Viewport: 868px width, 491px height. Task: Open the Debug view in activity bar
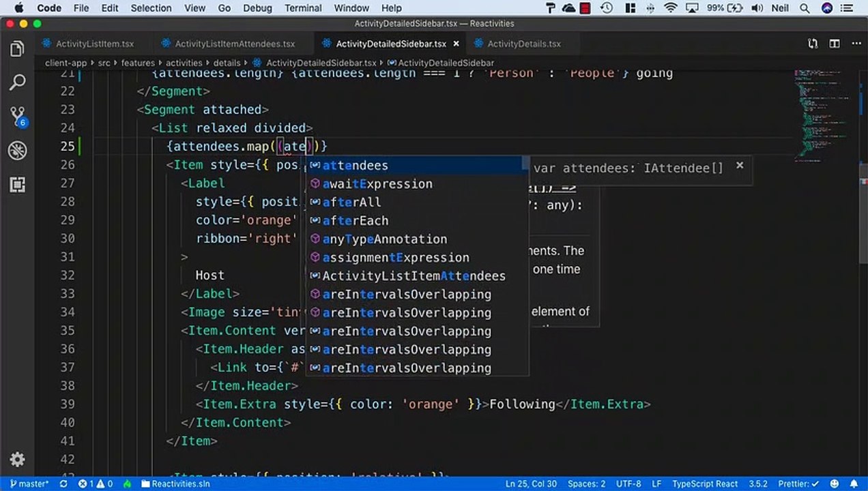pos(18,150)
